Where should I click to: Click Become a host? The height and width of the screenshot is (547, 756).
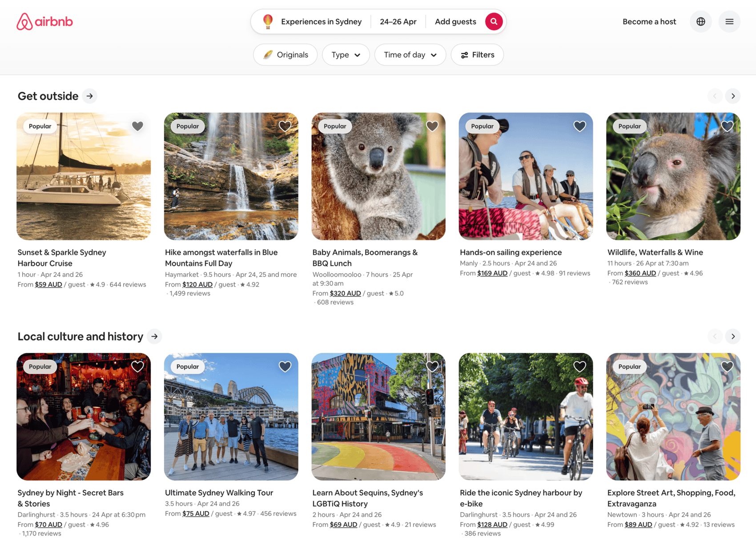tap(649, 21)
